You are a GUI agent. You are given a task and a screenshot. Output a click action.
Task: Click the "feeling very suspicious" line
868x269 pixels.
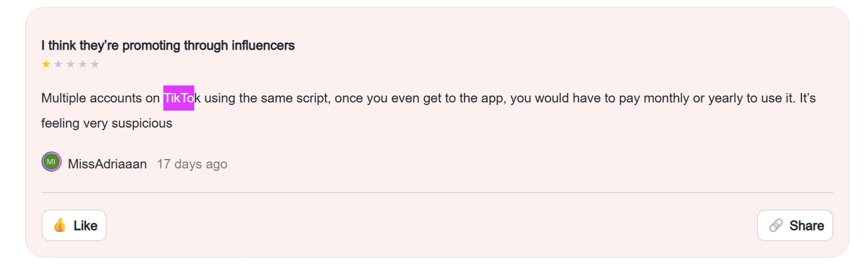pos(107,123)
